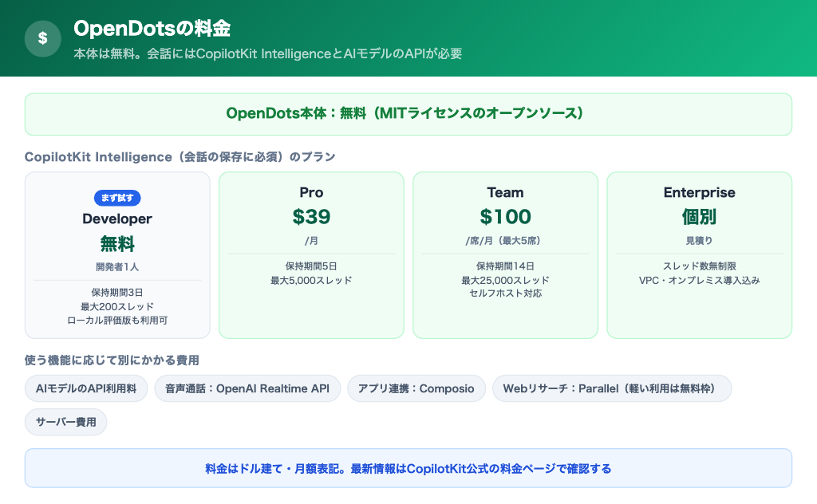Click 見積り label on Enterprise card
Screen dimensions: 817x504
click(x=699, y=241)
